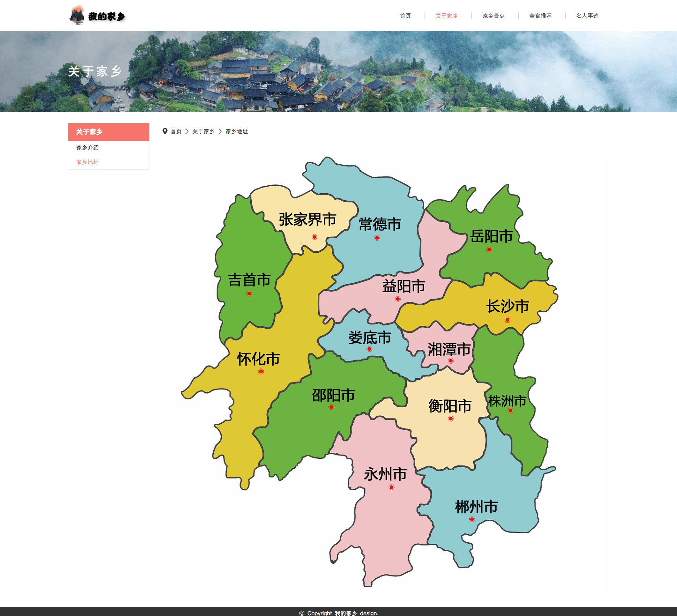
Task: Select 家乡地址 in the sidebar
Action: pos(109,162)
